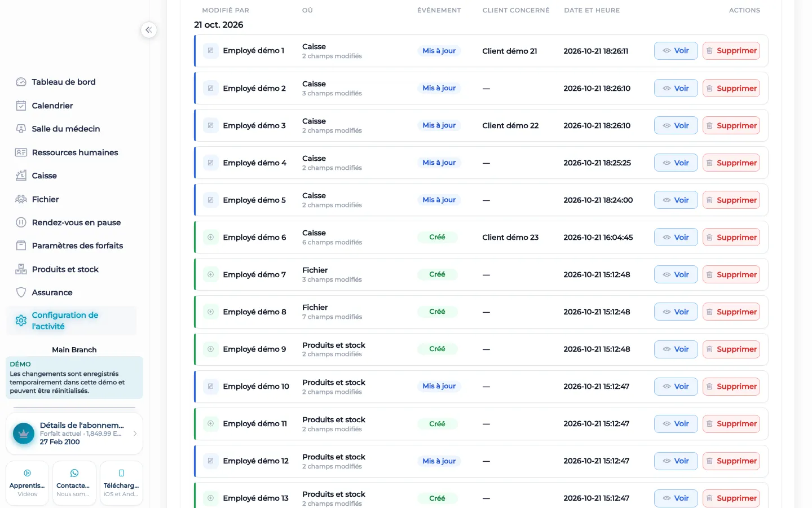This screenshot has height=508, width=812.
Task: Click the plus icon for Employé démo 8
Action: [x=210, y=312]
